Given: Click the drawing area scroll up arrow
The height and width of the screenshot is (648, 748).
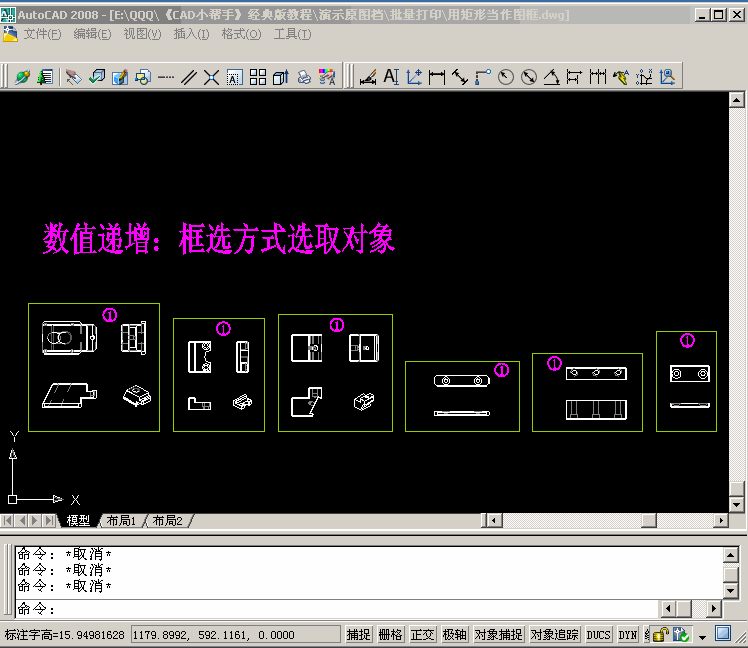Looking at the screenshot, I should [x=737, y=100].
